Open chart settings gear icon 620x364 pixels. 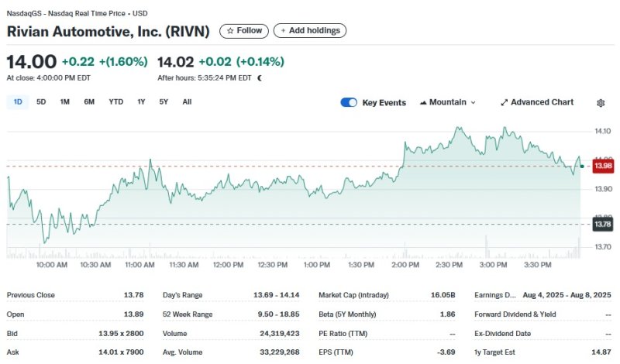tap(600, 103)
